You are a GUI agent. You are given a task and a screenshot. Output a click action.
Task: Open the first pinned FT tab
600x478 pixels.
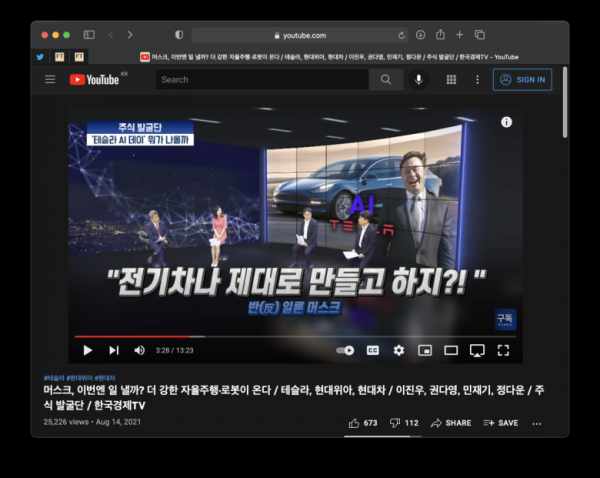[x=59, y=57]
